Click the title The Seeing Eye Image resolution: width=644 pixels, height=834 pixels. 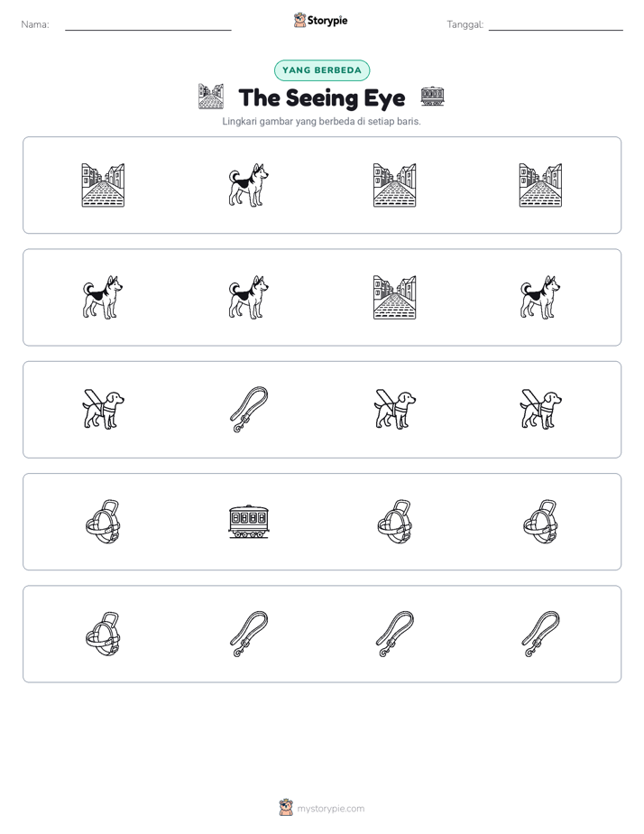pyautogui.click(x=322, y=97)
